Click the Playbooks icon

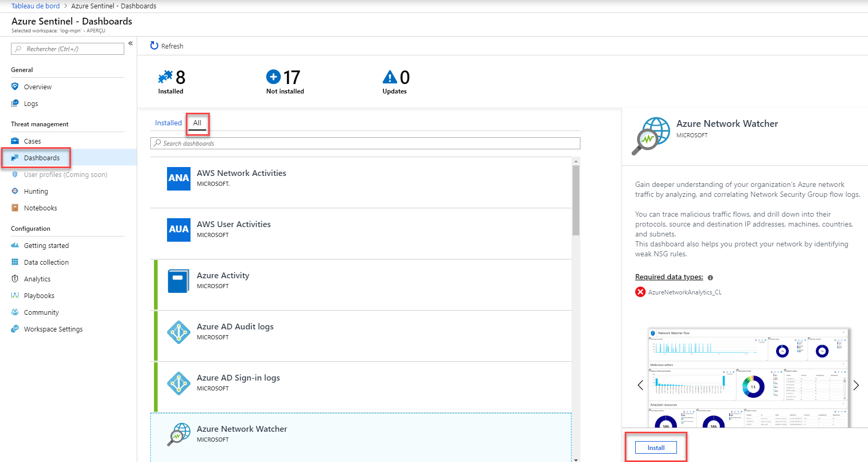click(15, 295)
